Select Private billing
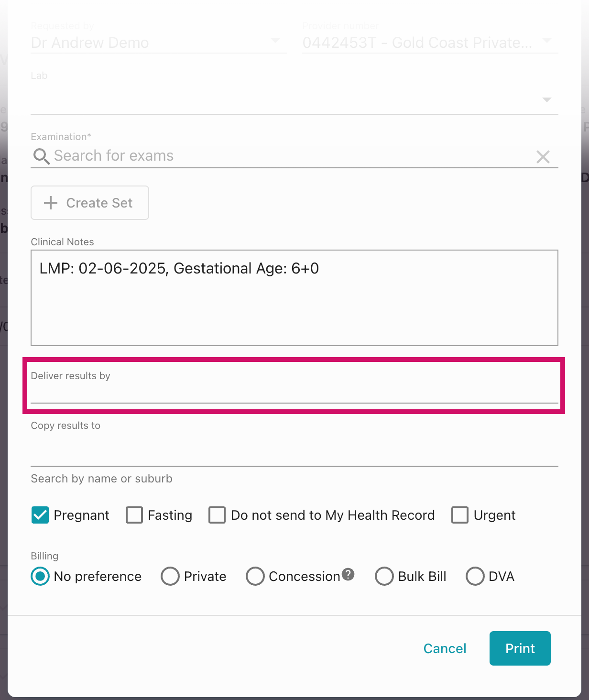Screen dimensions: 589x700 coord(170,577)
